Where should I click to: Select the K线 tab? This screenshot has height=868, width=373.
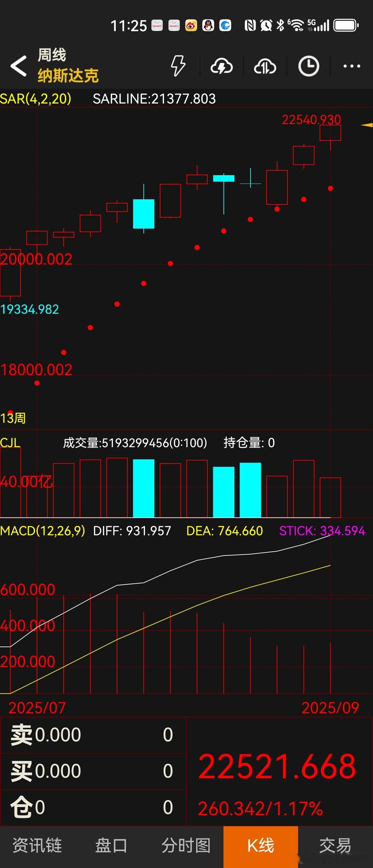261,846
